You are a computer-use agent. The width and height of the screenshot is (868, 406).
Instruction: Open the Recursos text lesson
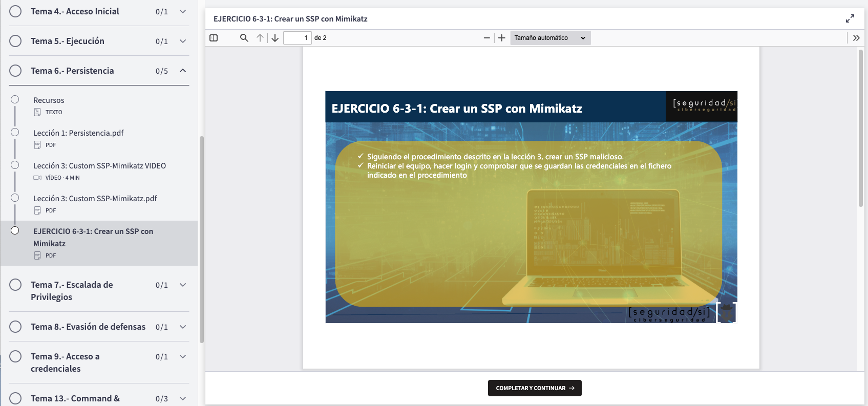coord(49,100)
